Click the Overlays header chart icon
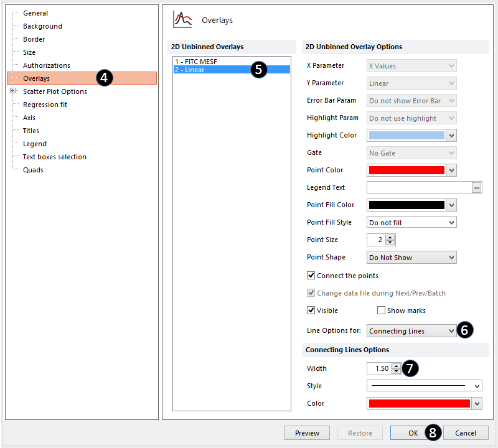The image size is (498, 448). pos(182,20)
